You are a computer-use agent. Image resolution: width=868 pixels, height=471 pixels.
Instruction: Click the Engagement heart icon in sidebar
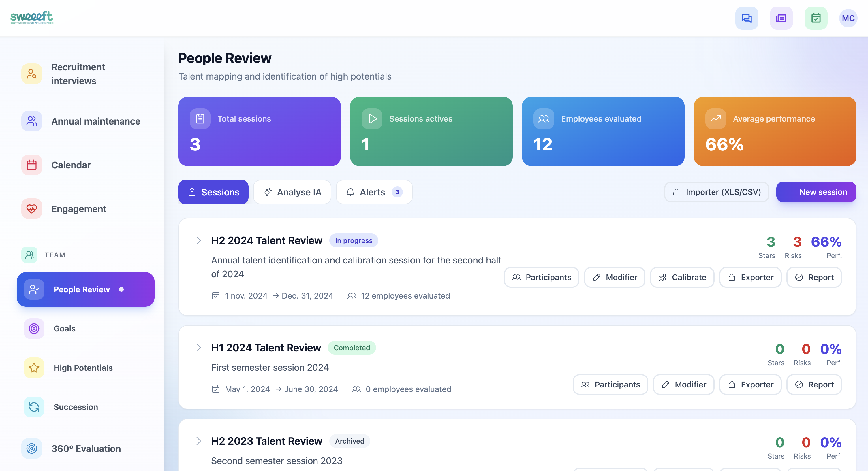(31, 209)
